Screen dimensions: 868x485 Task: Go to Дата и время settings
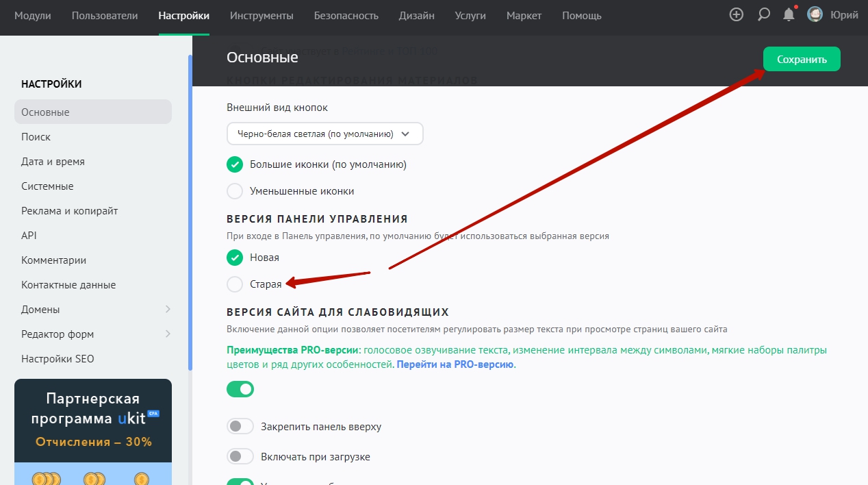coord(53,162)
